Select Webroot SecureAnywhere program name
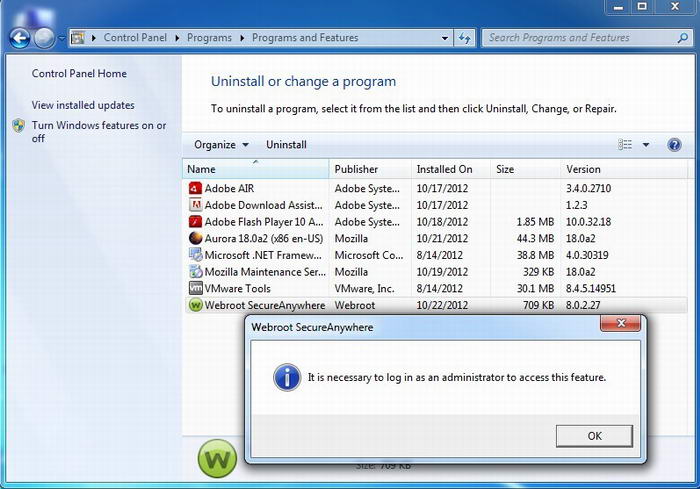700x489 pixels. [265, 305]
